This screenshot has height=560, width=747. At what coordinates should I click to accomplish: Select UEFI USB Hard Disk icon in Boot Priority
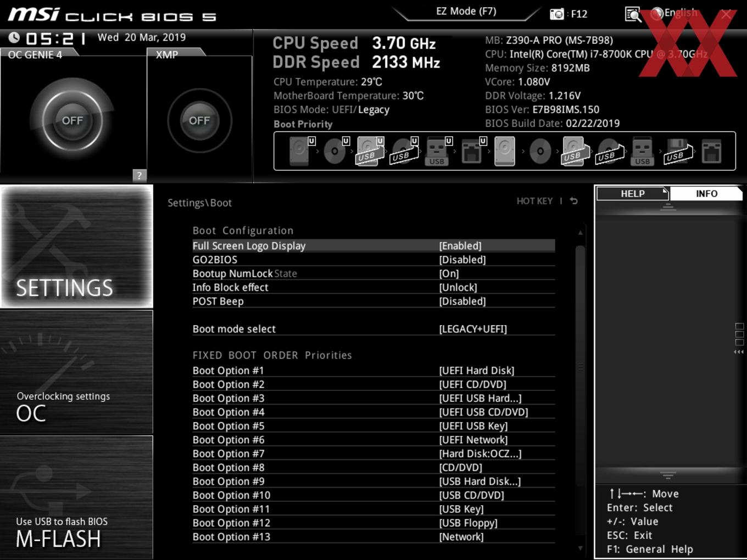[x=369, y=151]
